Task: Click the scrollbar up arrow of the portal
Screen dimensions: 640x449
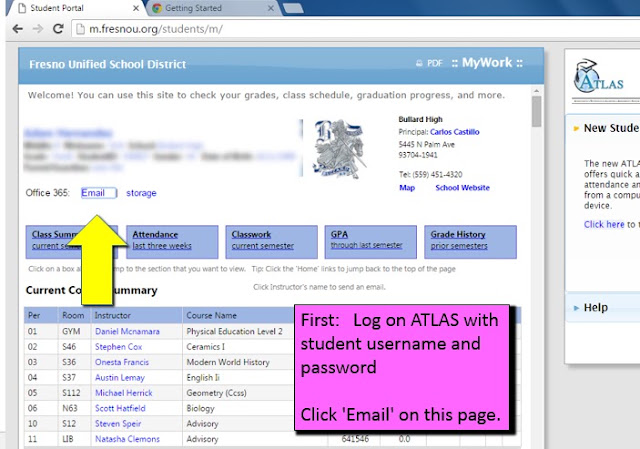Action: [536, 91]
